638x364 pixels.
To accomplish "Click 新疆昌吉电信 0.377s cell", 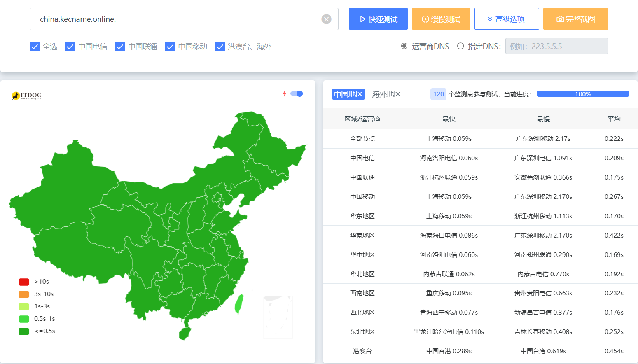I will click(x=543, y=313).
